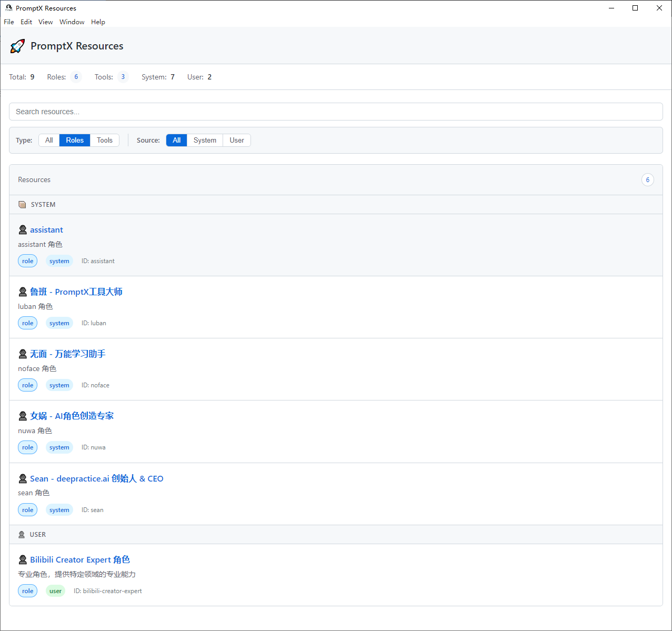Click role tag on luban row
672x631 pixels.
pos(28,323)
